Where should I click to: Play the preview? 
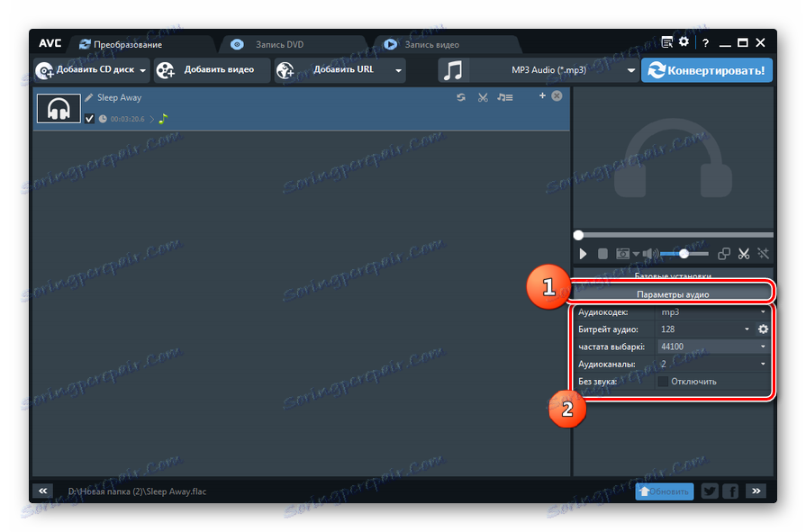[x=583, y=254]
